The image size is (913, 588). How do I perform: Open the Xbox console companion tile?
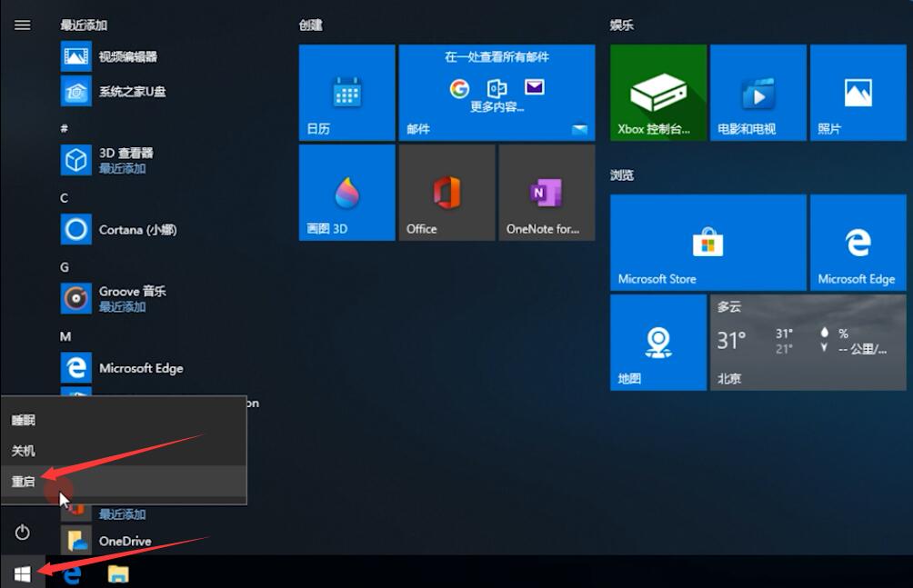click(657, 93)
